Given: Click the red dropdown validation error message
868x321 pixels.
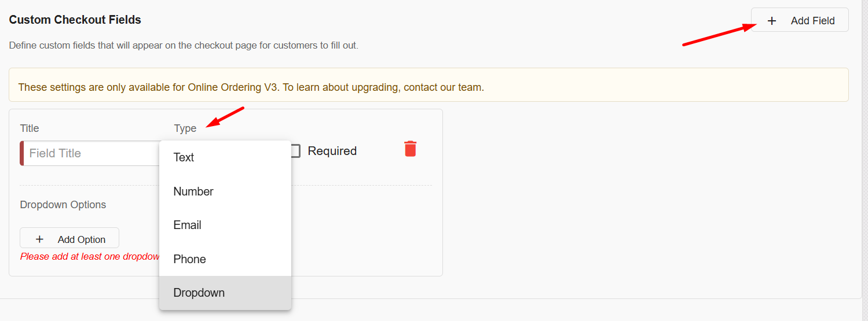Looking at the screenshot, I should coord(90,256).
